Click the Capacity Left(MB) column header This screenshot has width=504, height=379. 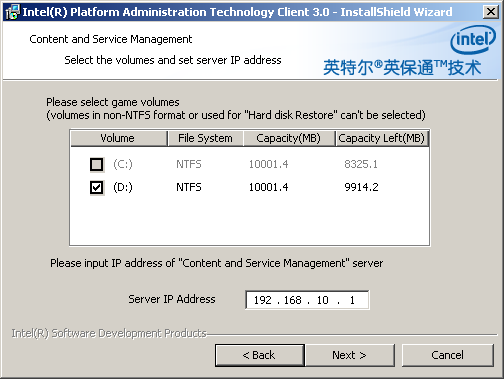click(382, 138)
